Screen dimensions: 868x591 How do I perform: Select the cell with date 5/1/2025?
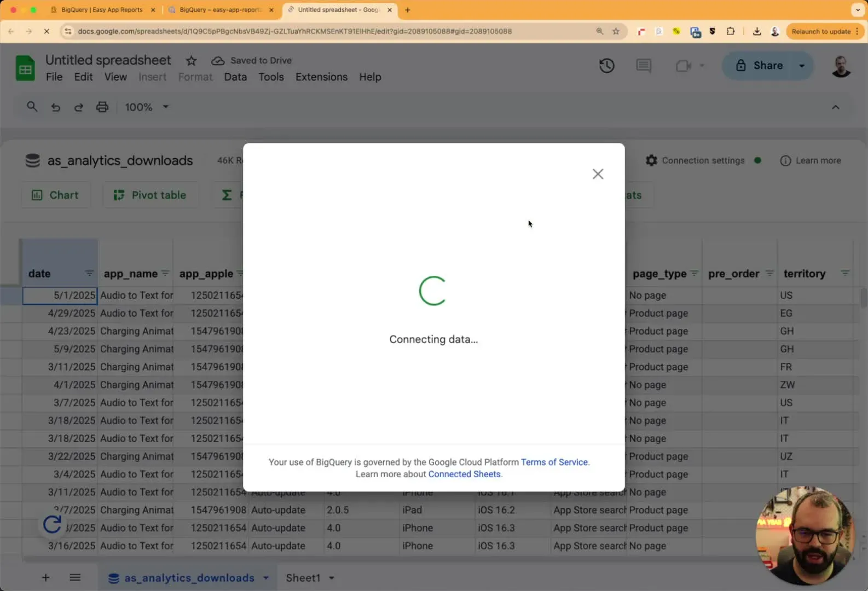pyautogui.click(x=60, y=296)
